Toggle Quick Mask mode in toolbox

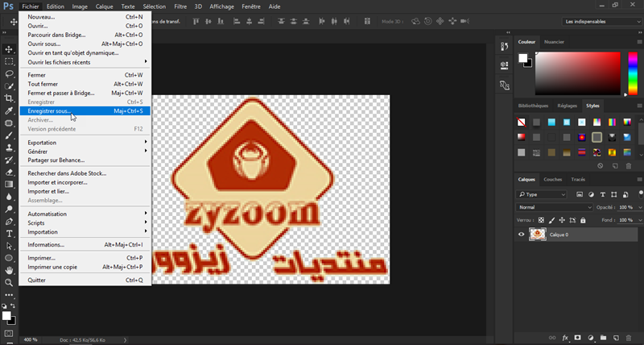pyautogui.click(x=9, y=334)
